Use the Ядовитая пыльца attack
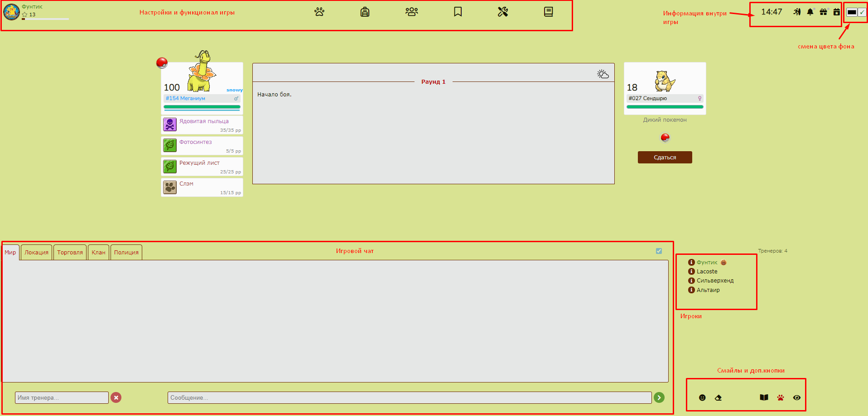868x416 pixels. point(202,125)
